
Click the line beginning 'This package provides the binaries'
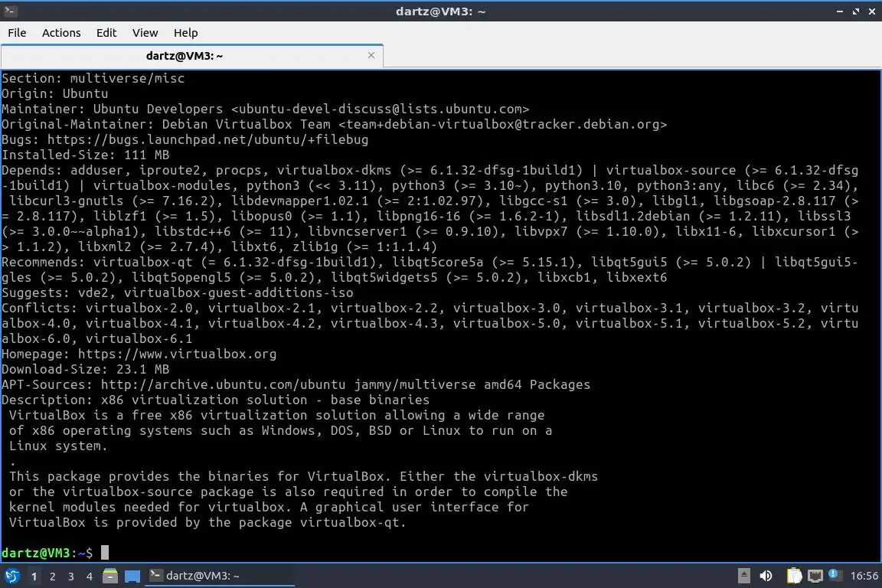[x=303, y=476]
